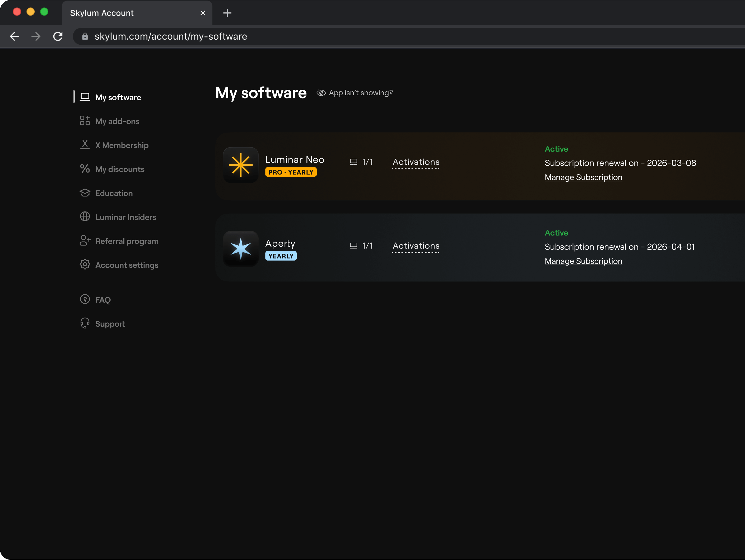Click the Aperty app icon
Image resolution: width=745 pixels, height=560 pixels.
click(x=240, y=249)
